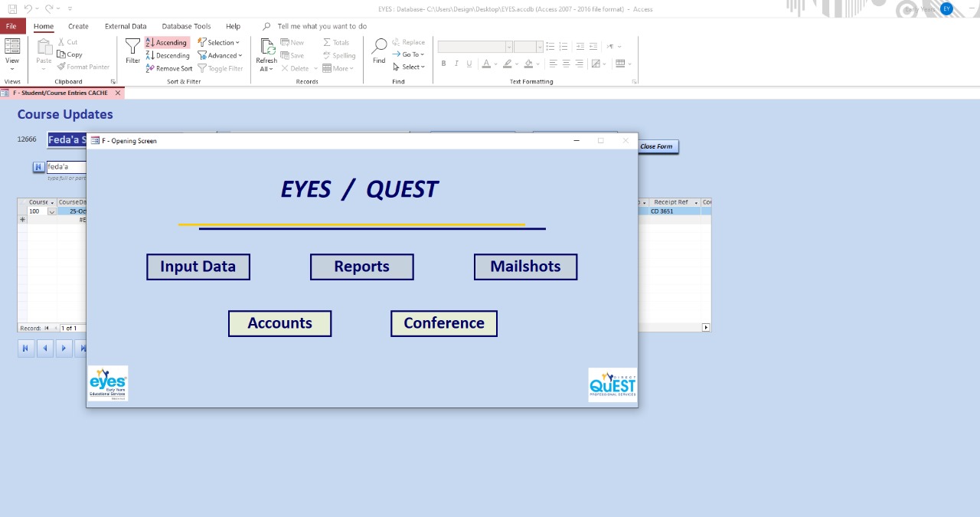This screenshot has height=517, width=980.
Task: Click the search field containing feda'a
Action: pos(67,167)
